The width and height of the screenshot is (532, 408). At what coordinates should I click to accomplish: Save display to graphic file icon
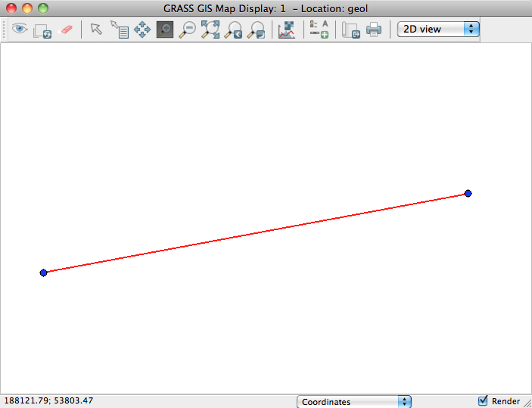coord(350,30)
